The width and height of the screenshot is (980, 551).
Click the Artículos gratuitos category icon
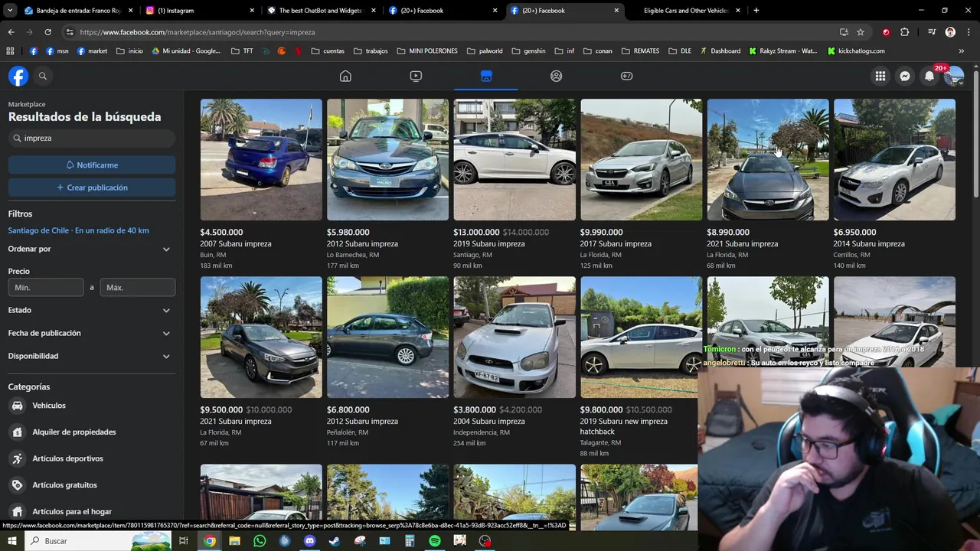[x=17, y=485]
